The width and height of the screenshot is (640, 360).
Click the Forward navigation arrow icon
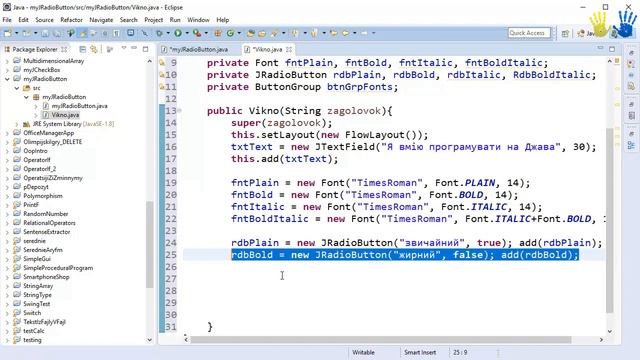364,33
